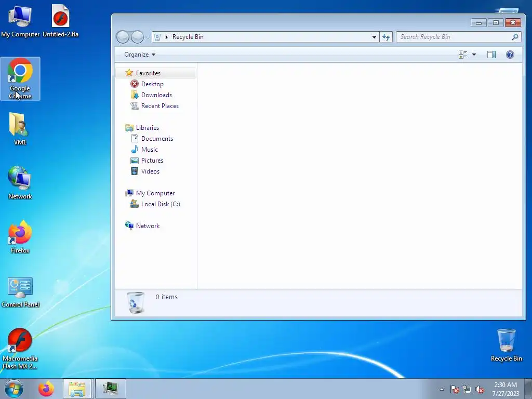Click the recycle bin icon in details pane
This screenshot has height=399, width=532.
click(136, 302)
